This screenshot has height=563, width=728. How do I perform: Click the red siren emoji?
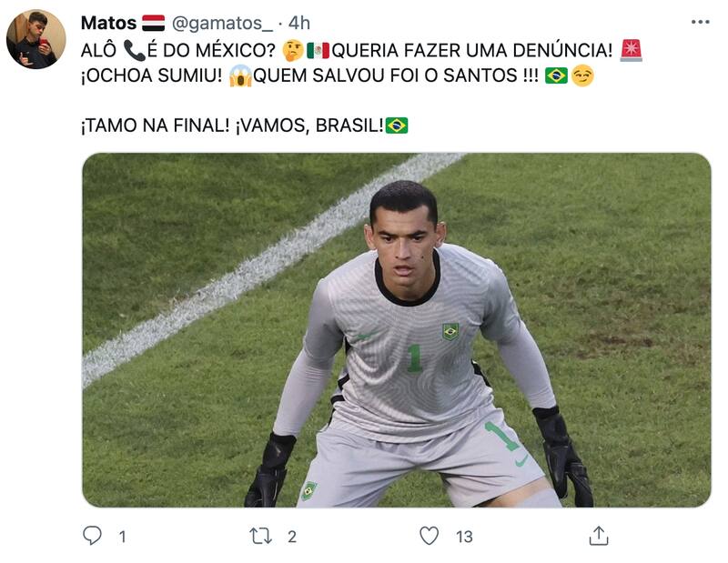[x=632, y=50]
